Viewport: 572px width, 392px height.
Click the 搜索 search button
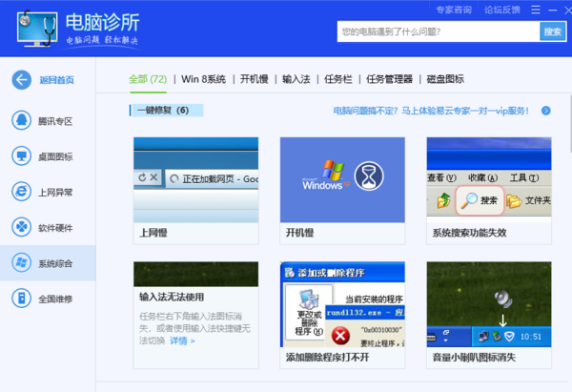(x=552, y=31)
